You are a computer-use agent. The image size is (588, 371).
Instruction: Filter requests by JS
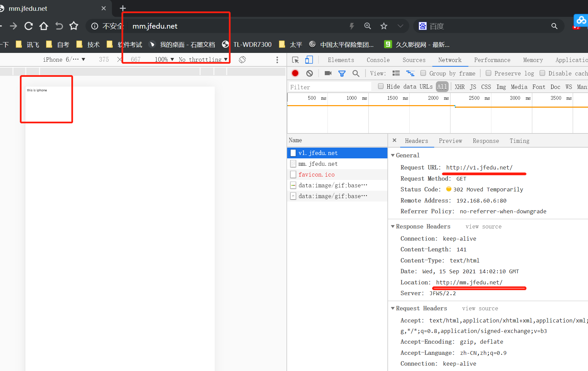pos(473,87)
